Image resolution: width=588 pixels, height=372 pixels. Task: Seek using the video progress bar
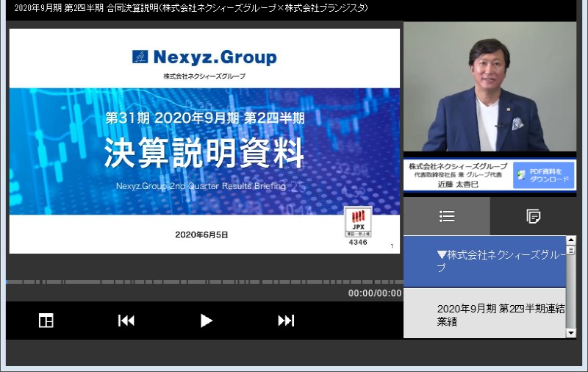(x=205, y=282)
